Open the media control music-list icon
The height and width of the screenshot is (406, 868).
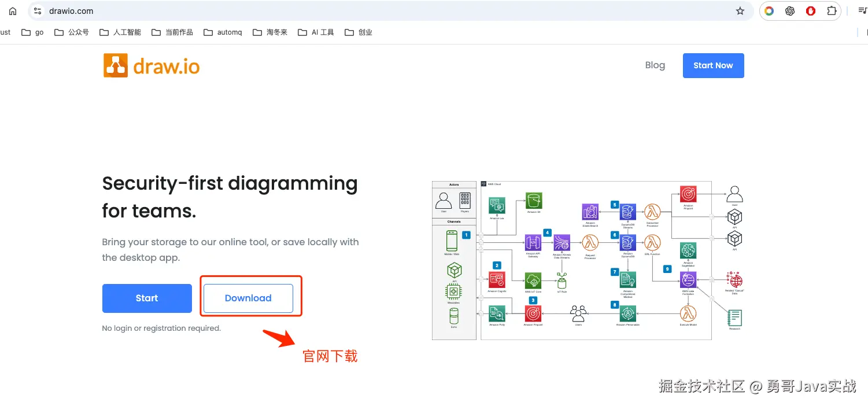(863, 11)
